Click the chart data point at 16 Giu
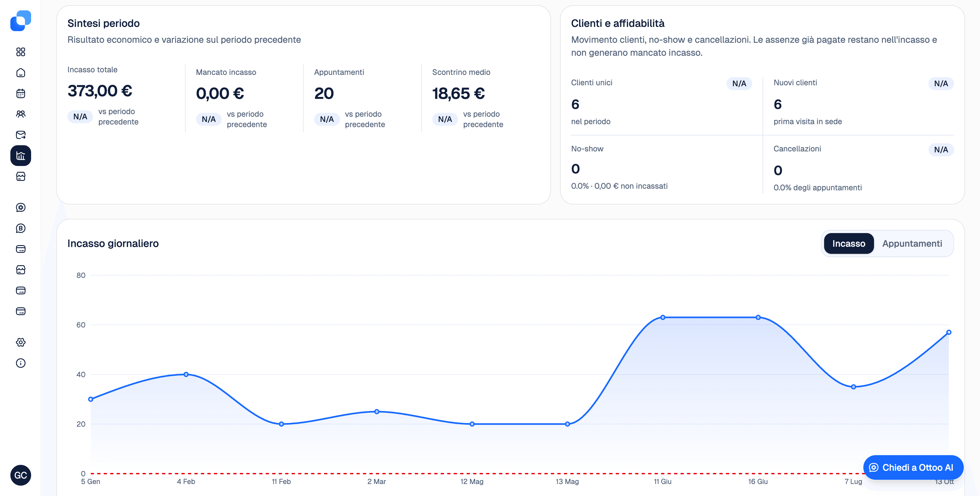This screenshot has height=496, width=980. pyautogui.click(x=758, y=317)
